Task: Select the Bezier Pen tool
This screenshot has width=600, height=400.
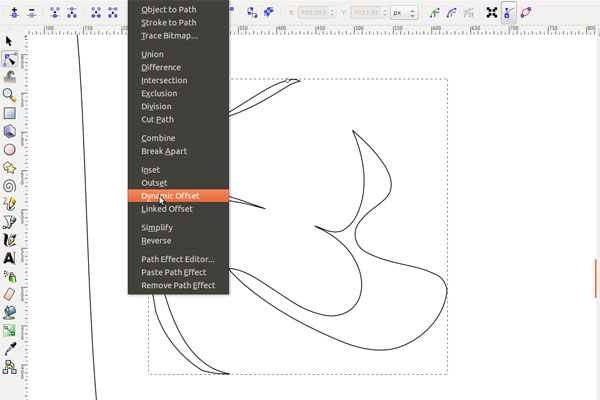Action: (10, 222)
